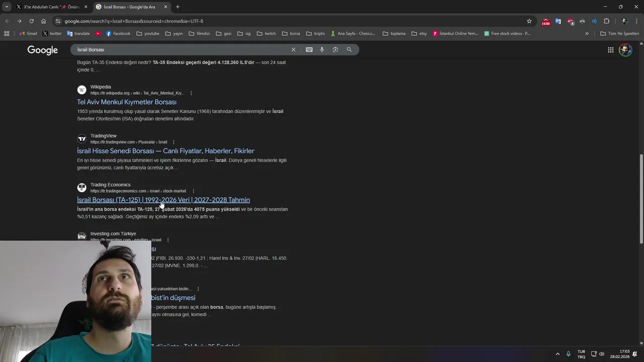The width and height of the screenshot is (644, 362).
Task: Click the site information icon in address bar
Action: tap(58, 21)
